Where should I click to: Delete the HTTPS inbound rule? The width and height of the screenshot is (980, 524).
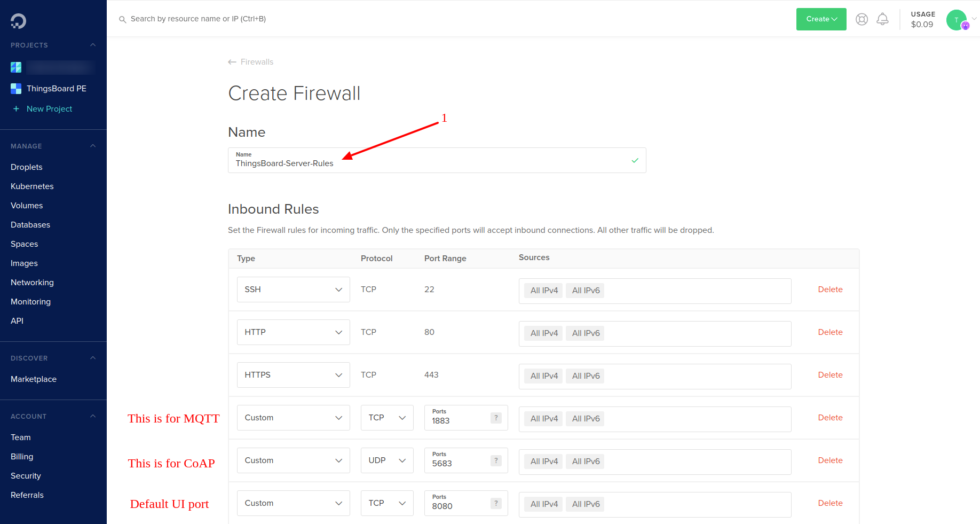click(x=830, y=375)
